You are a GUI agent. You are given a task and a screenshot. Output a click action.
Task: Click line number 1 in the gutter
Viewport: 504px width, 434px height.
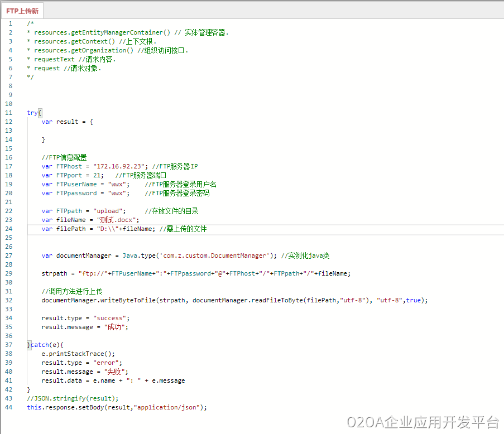click(x=10, y=23)
